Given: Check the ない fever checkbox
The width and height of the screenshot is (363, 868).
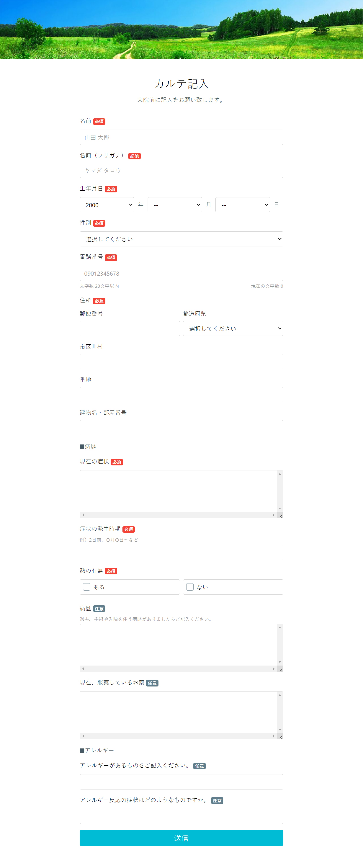Looking at the screenshot, I should [x=190, y=587].
